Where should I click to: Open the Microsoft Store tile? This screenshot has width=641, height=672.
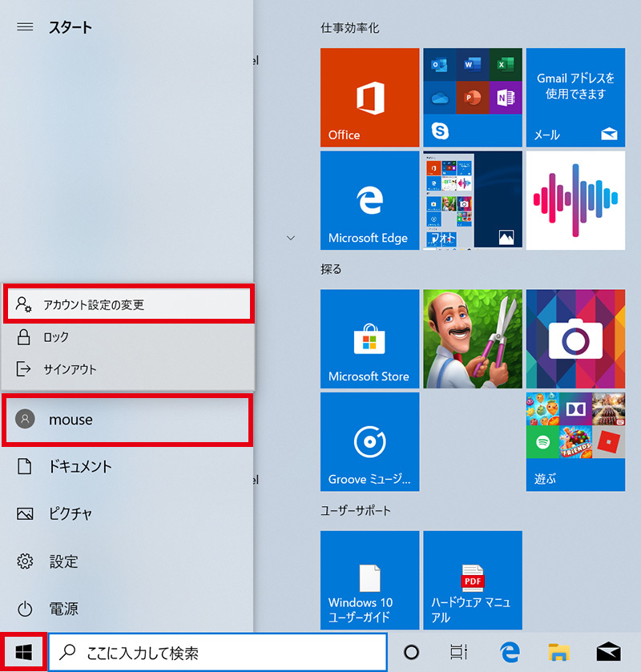pyautogui.click(x=369, y=339)
